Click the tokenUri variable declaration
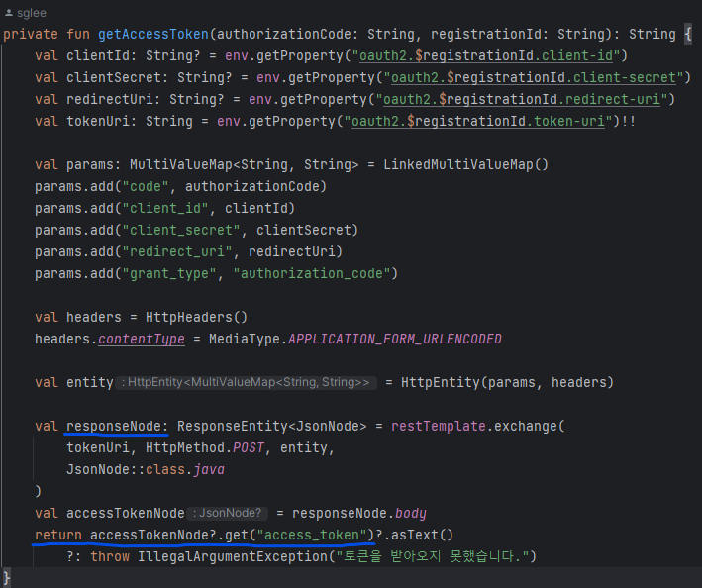 tap(98, 122)
